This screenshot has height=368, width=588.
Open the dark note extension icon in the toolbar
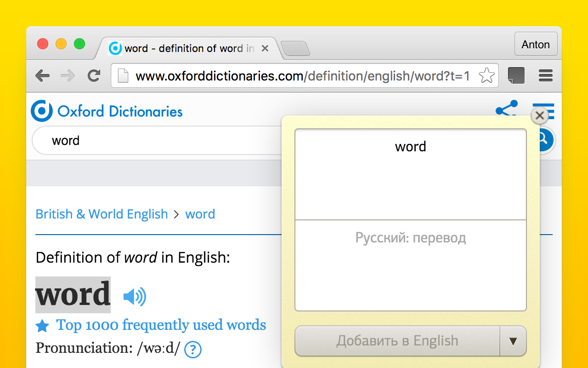tap(516, 75)
